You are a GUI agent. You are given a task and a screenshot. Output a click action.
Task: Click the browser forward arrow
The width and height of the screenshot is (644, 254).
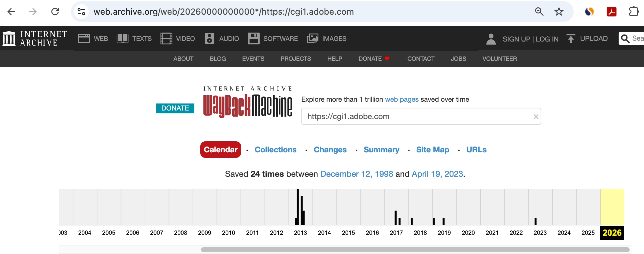coord(33,12)
